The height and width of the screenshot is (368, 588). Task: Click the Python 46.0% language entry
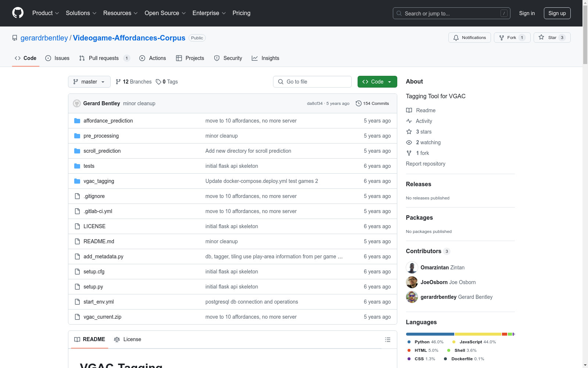point(426,342)
